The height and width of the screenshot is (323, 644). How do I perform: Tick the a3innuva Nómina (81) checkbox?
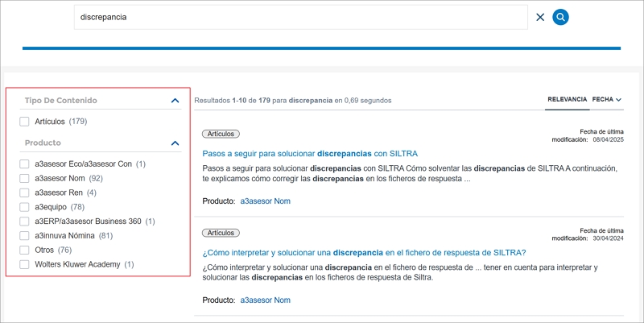click(x=24, y=235)
